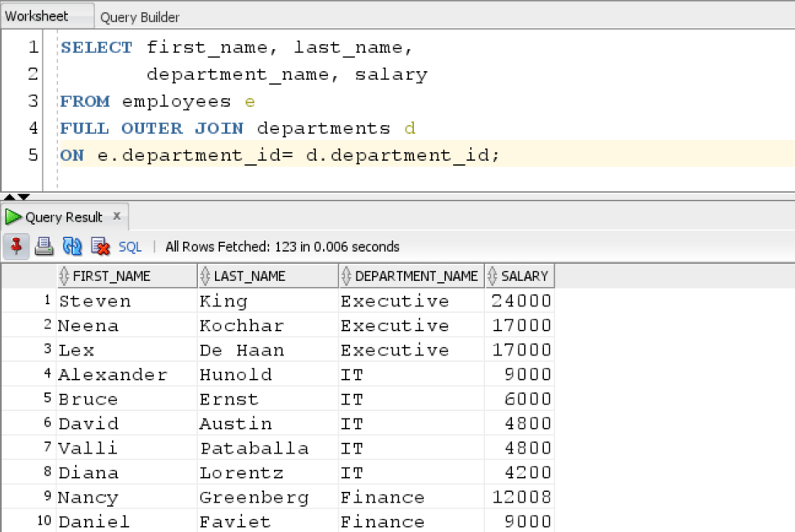This screenshot has width=795, height=532.
Task: Toggle sort order on LAST_NAME column
Action: 204,275
